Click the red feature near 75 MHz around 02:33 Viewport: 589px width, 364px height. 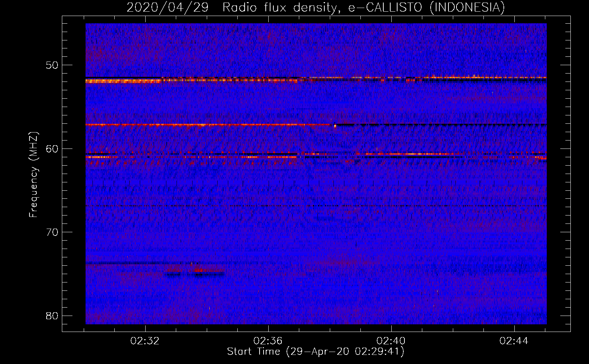[x=198, y=270]
